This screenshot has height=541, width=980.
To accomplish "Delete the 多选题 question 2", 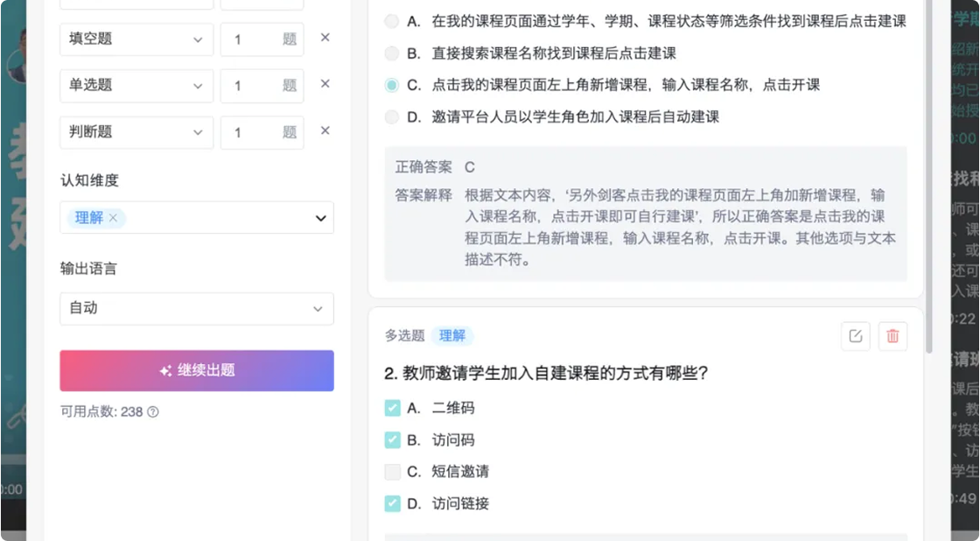I will click(892, 336).
